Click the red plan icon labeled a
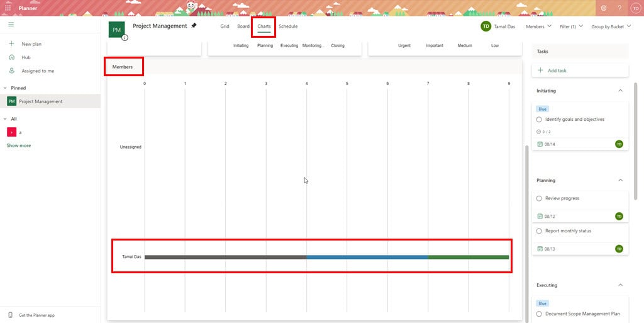The width and height of the screenshot is (644, 323). (x=11, y=132)
